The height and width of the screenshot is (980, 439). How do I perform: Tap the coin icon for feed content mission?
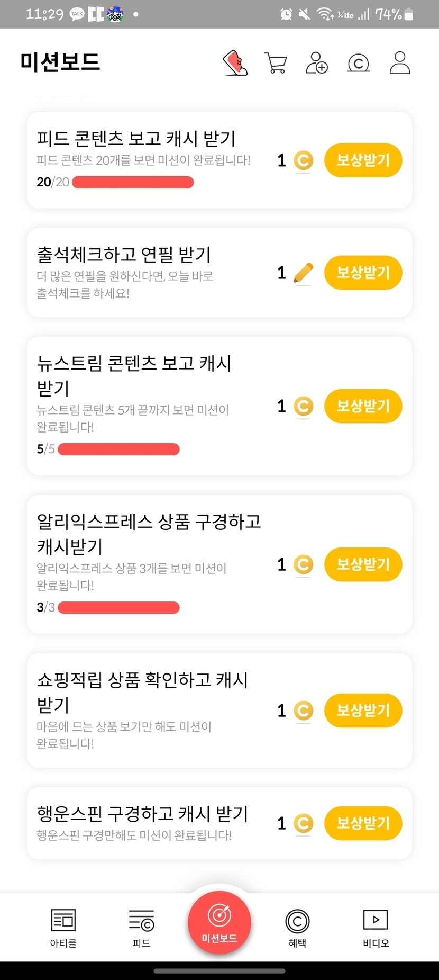tap(303, 160)
